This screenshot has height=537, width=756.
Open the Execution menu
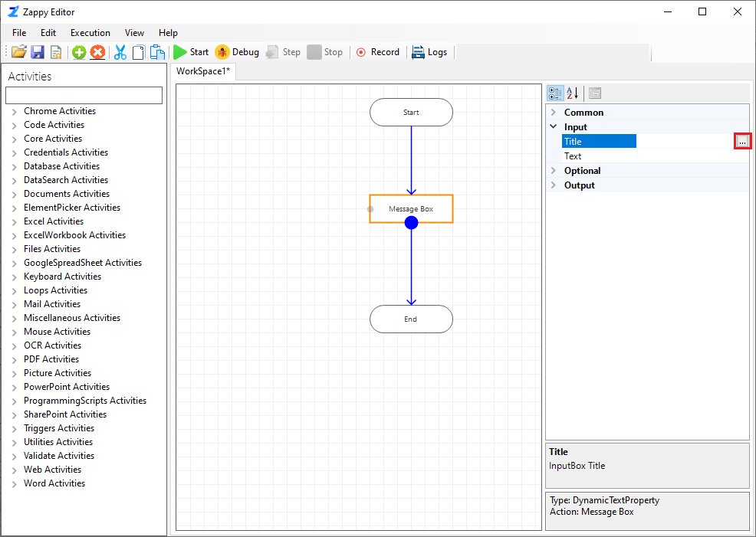(90, 33)
